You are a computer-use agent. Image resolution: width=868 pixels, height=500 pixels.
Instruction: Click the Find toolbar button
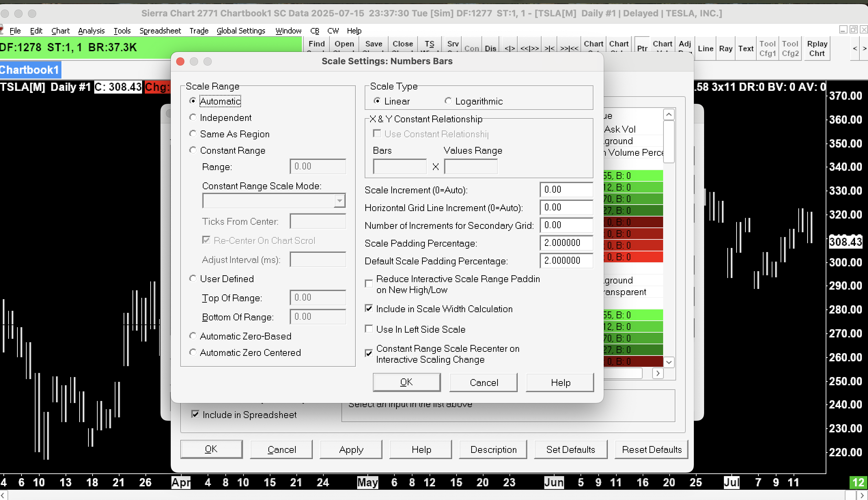(x=316, y=44)
